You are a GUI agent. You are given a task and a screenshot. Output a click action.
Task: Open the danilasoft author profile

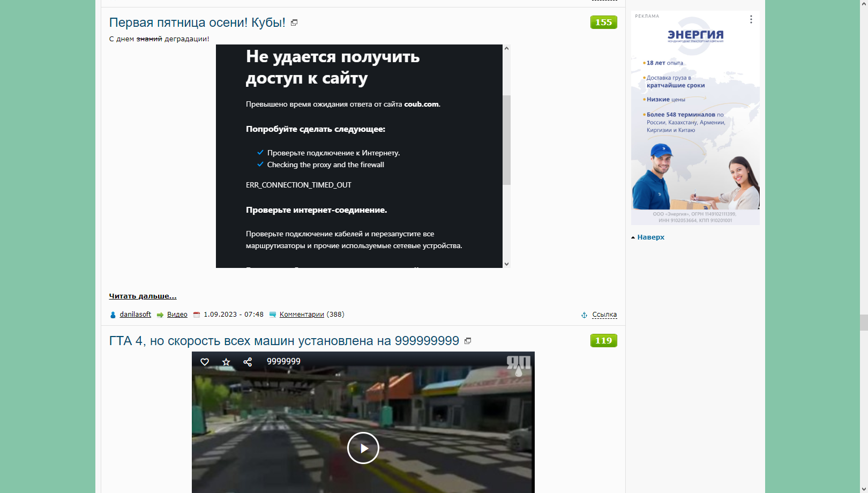136,315
